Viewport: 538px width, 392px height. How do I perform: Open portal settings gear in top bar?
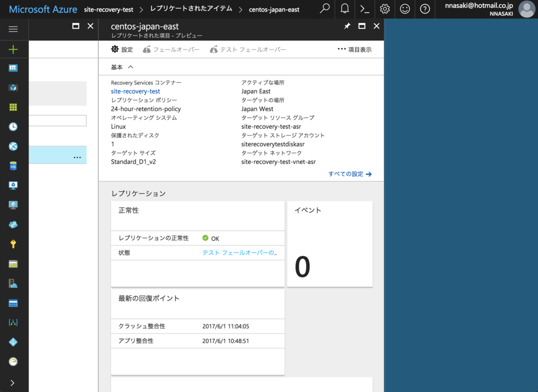[x=385, y=8]
